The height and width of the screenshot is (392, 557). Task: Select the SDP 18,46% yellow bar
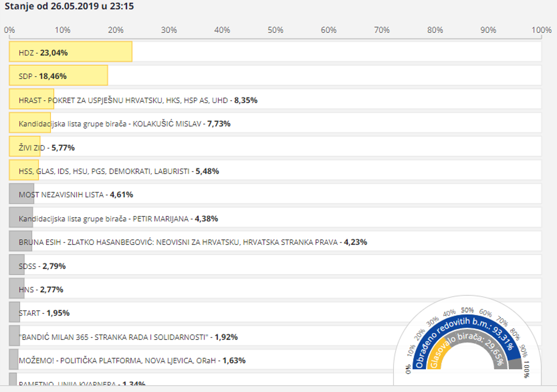(x=58, y=75)
